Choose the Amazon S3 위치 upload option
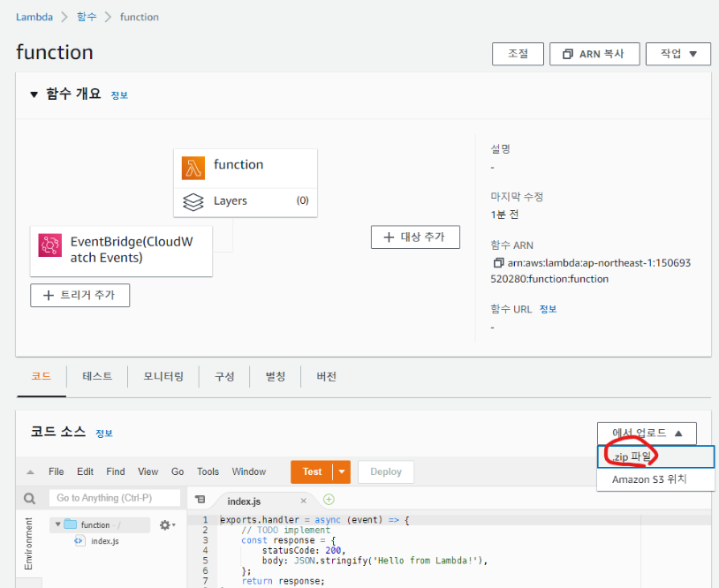The height and width of the screenshot is (588, 719). pyautogui.click(x=655, y=479)
